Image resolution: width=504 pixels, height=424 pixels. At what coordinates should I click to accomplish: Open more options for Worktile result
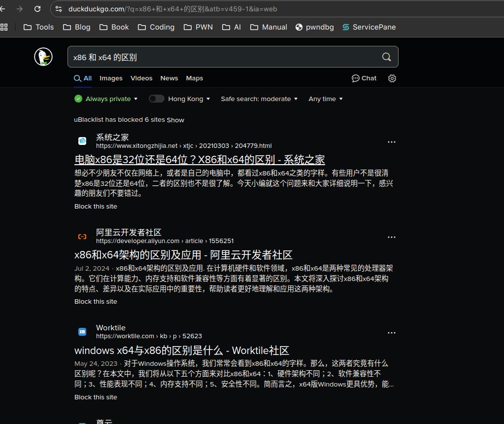[392, 333]
